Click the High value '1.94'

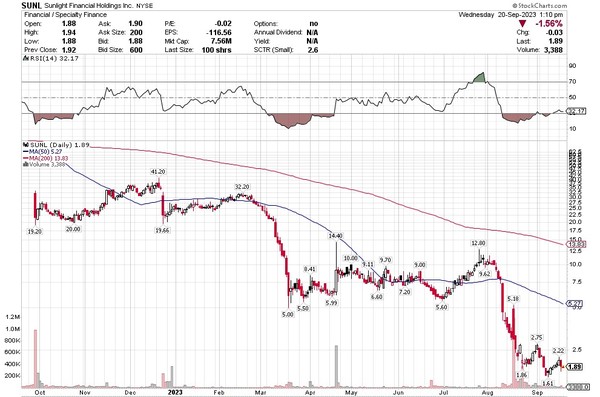click(69, 33)
